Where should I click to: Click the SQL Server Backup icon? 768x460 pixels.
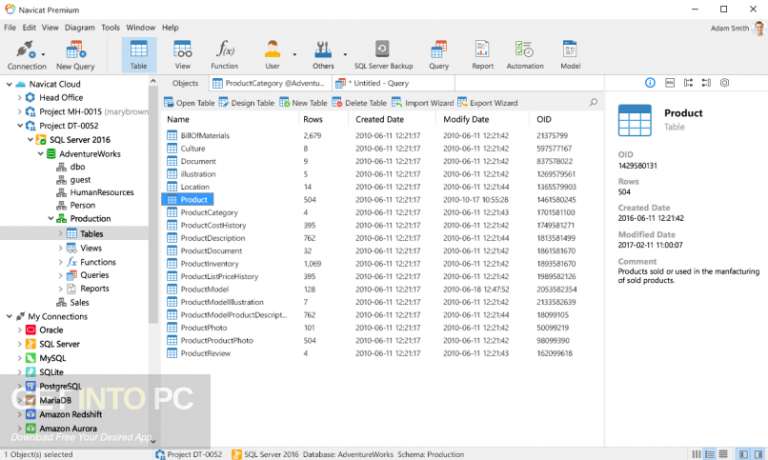click(384, 55)
